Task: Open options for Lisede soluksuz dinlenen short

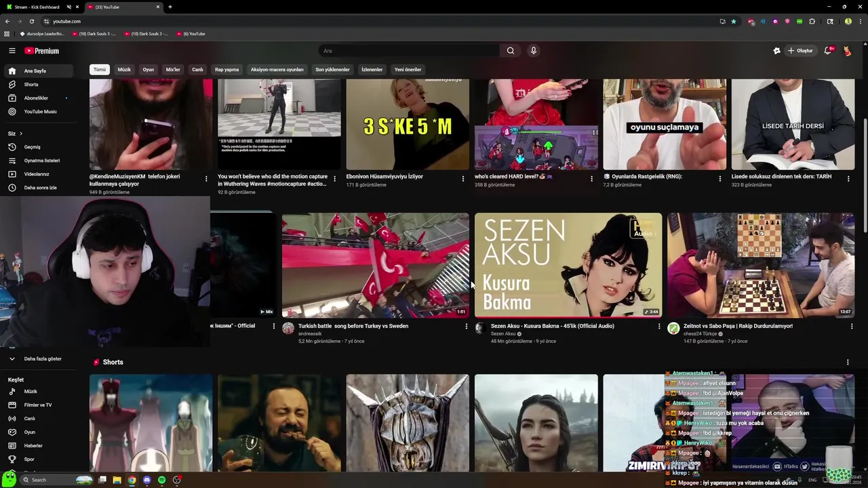Action: (848, 179)
